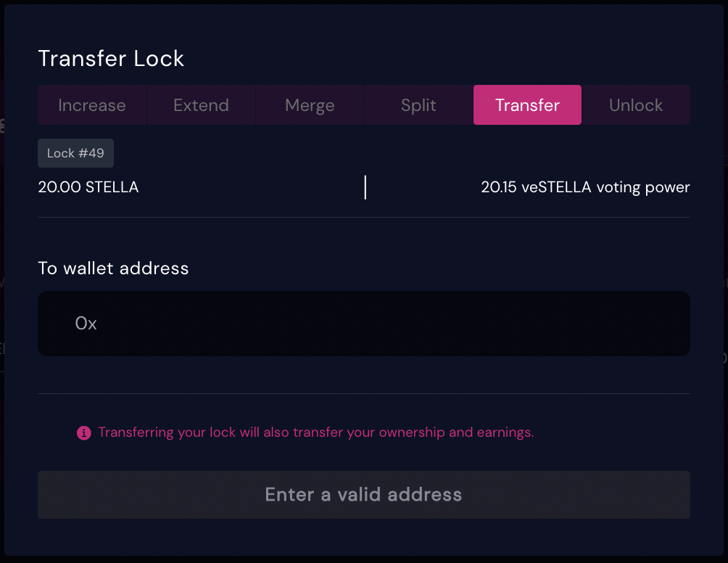Focus the wallet address input field
The image size is (728, 563).
[x=364, y=324]
